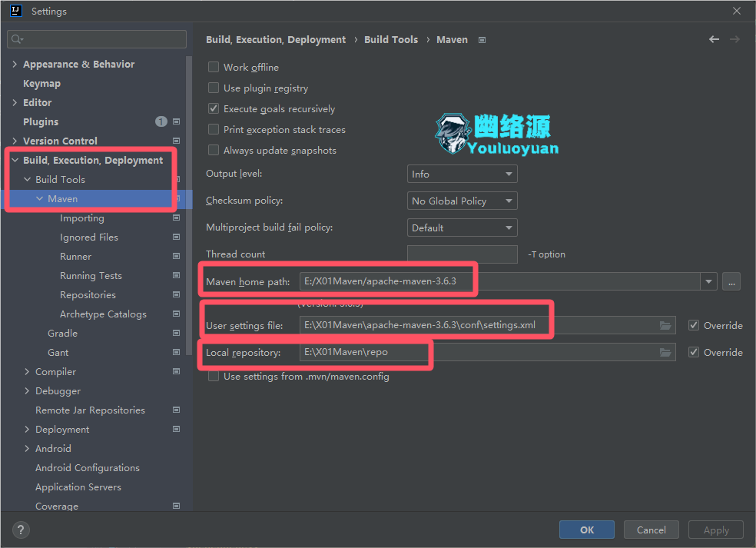Click the ellipsis button for Maven home path
This screenshot has width=756, height=548.
pos(731,282)
